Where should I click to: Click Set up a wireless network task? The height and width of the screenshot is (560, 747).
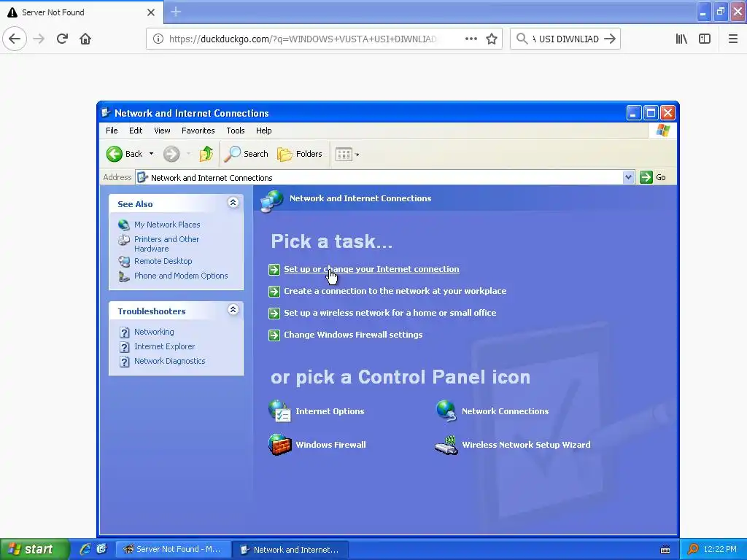coord(390,313)
